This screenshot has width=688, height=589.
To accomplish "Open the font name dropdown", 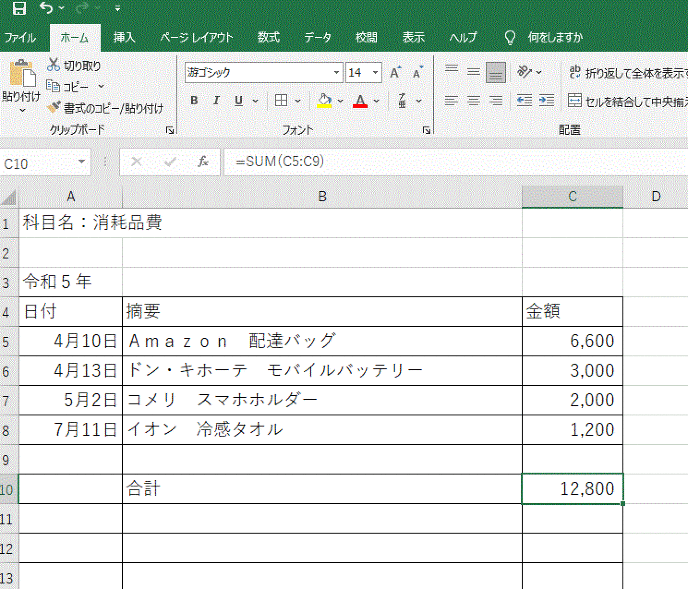I will [335, 73].
